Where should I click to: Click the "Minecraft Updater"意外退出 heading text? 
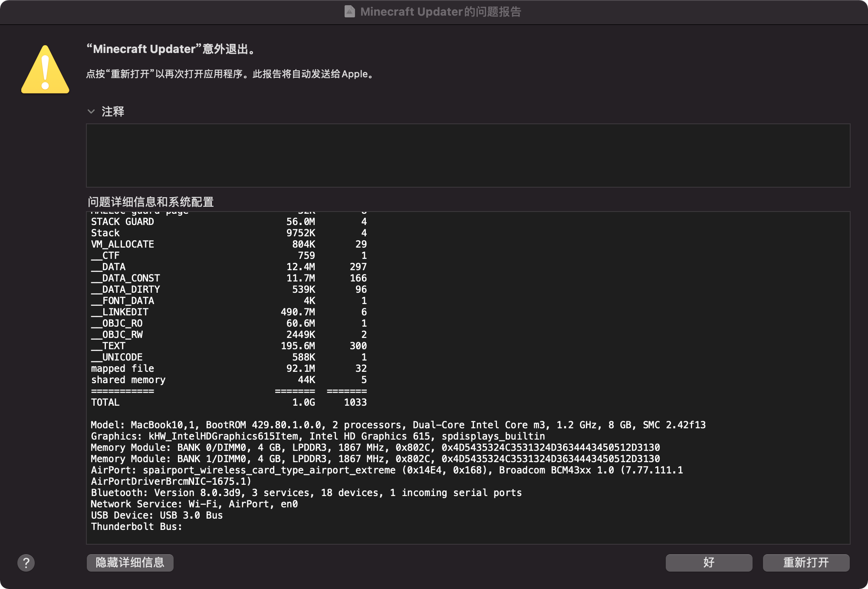pos(171,49)
